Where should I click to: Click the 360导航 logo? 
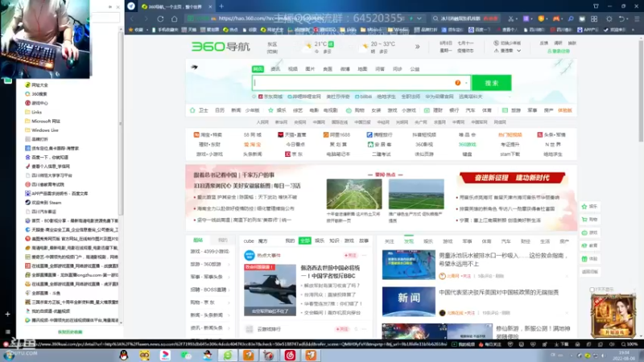coord(221,47)
